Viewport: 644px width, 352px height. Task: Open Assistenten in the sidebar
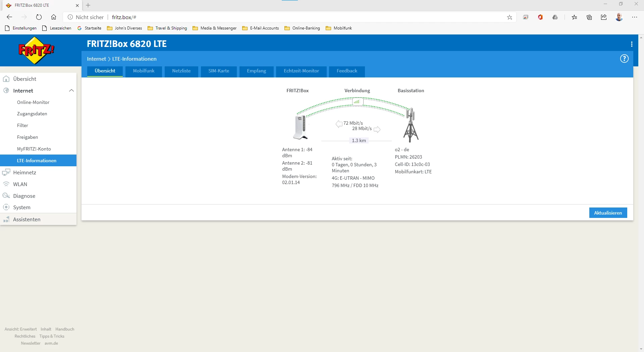click(x=38, y=219)
